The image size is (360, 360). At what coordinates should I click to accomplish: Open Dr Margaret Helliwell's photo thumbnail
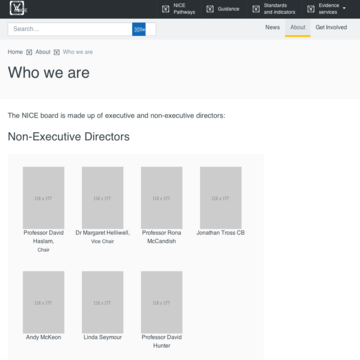pos(103,198)
